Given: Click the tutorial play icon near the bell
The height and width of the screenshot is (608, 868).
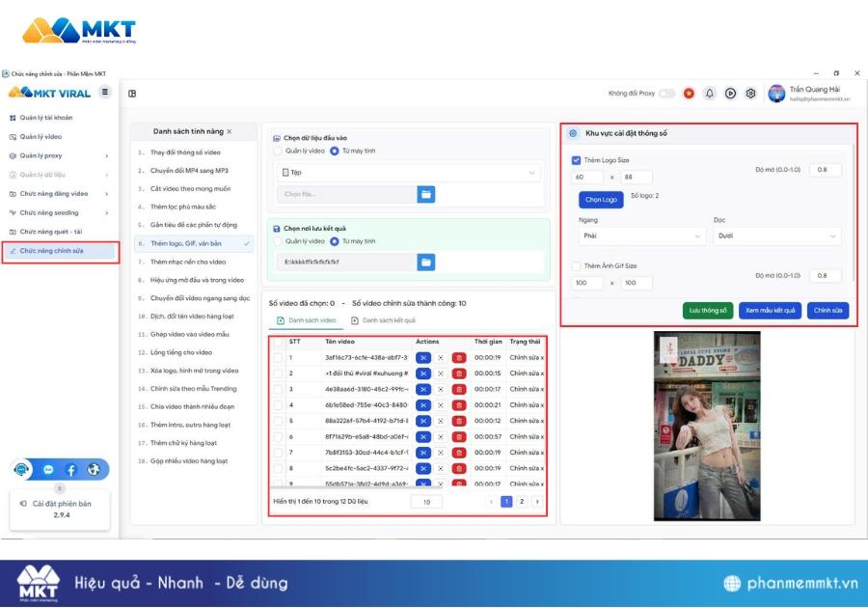Looking at the screenshot, I should (730, 93).
